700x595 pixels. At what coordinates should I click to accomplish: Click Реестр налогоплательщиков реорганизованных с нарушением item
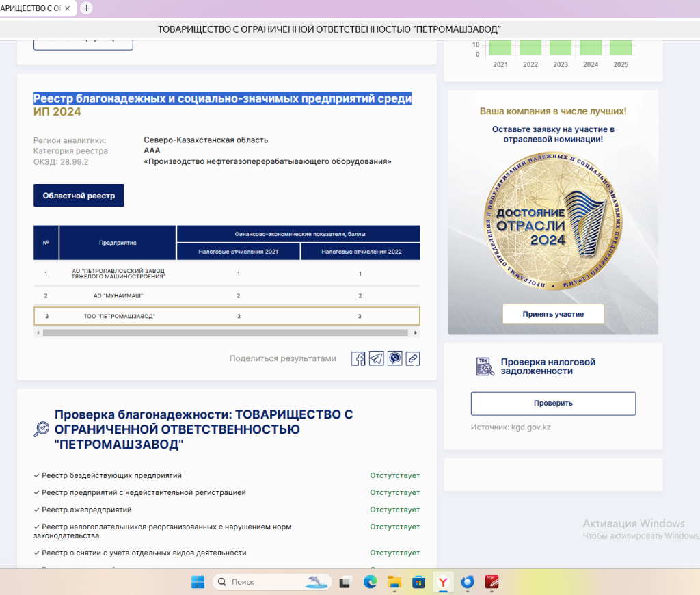click(163, 531)
